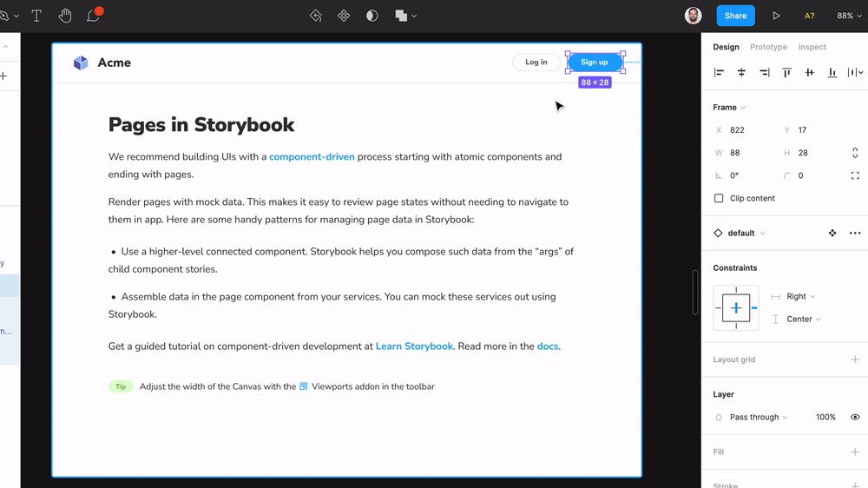Open pen tool options chevron

(16, 16)
